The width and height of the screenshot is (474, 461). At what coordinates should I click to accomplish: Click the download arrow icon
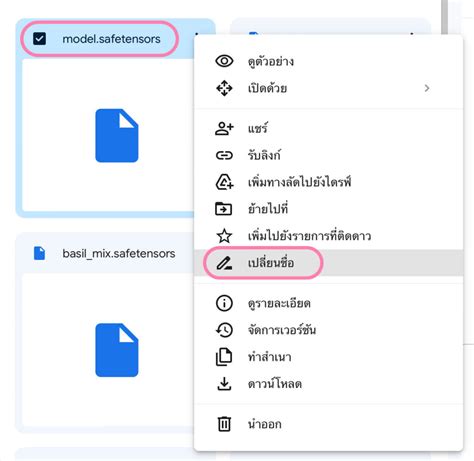point(224,384)
